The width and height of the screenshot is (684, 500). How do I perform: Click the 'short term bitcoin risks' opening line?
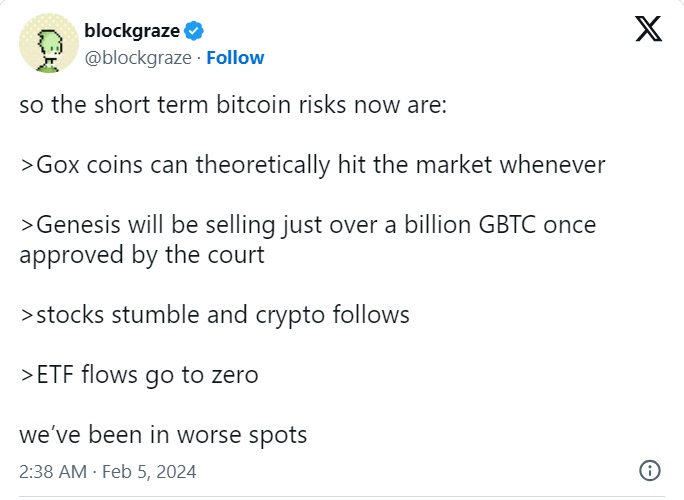pyautogui.click(x=233, y=105)
